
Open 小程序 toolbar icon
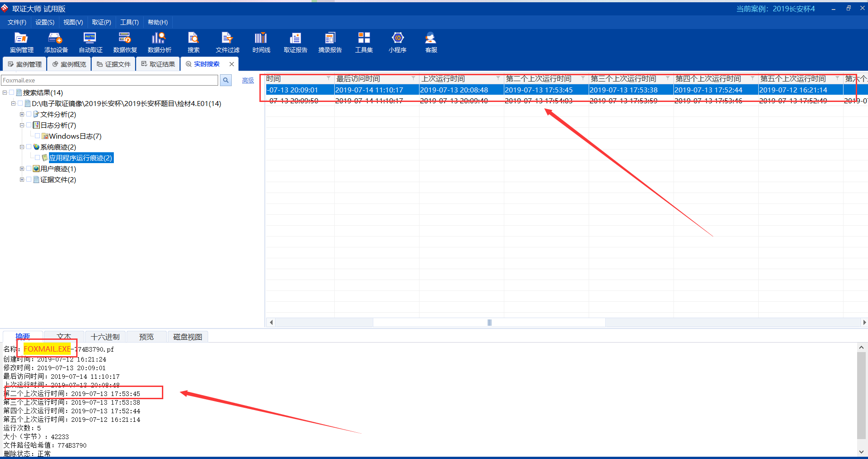click(397, 43)
